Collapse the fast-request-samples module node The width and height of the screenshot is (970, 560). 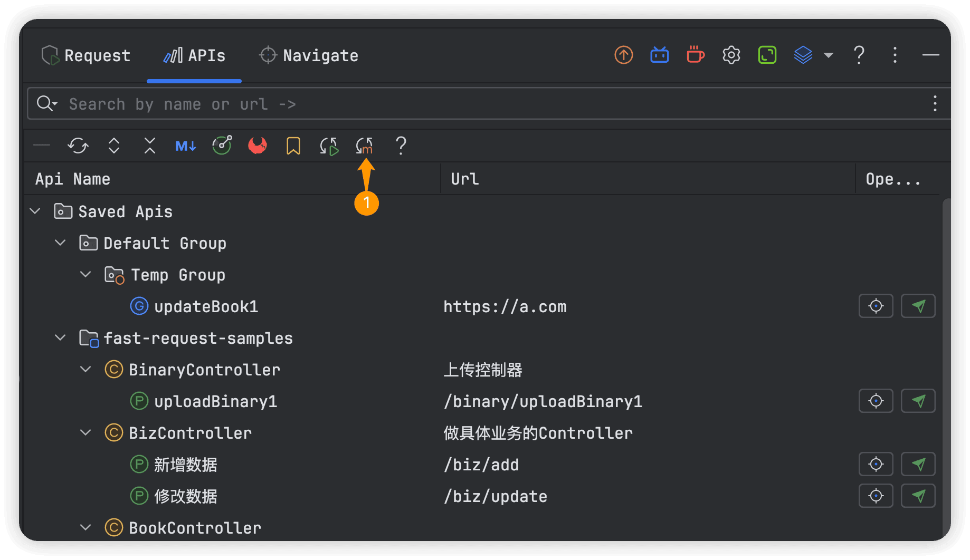tap(61, 338)
